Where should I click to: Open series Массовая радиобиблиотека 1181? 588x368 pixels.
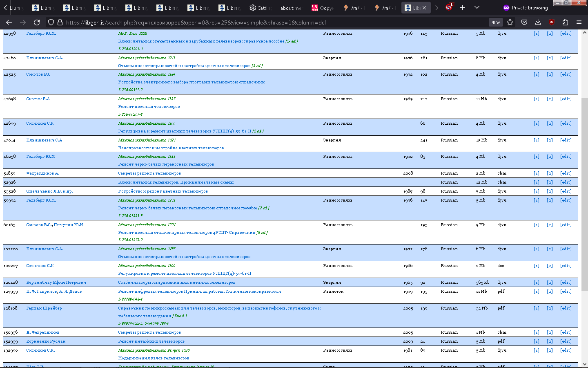(147, 157)
